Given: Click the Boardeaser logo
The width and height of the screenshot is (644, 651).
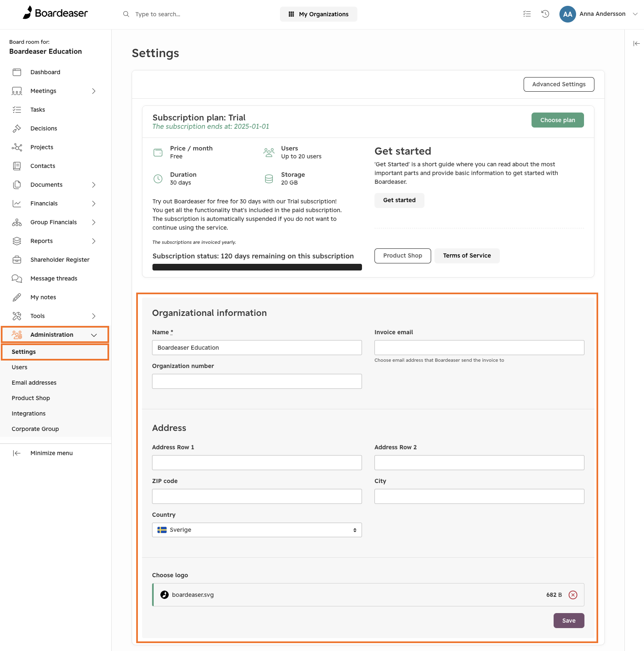Looking at the screenshot, I should point(55,13).
